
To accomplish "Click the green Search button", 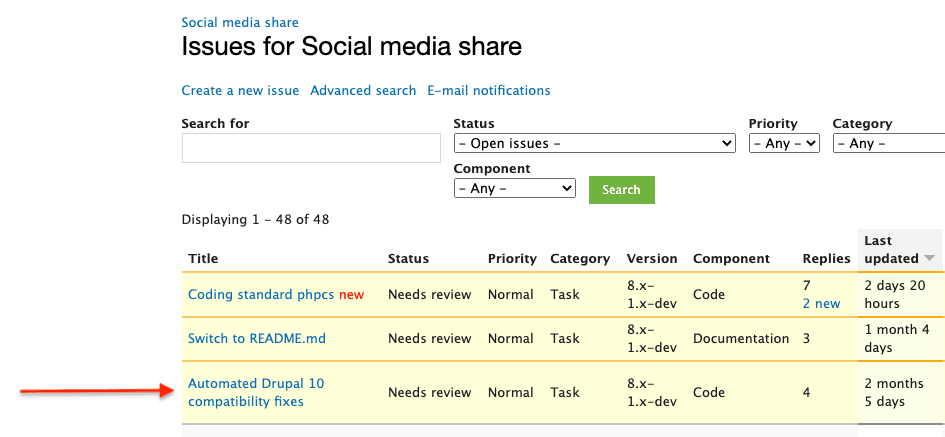I will click(x=621, y=190).
